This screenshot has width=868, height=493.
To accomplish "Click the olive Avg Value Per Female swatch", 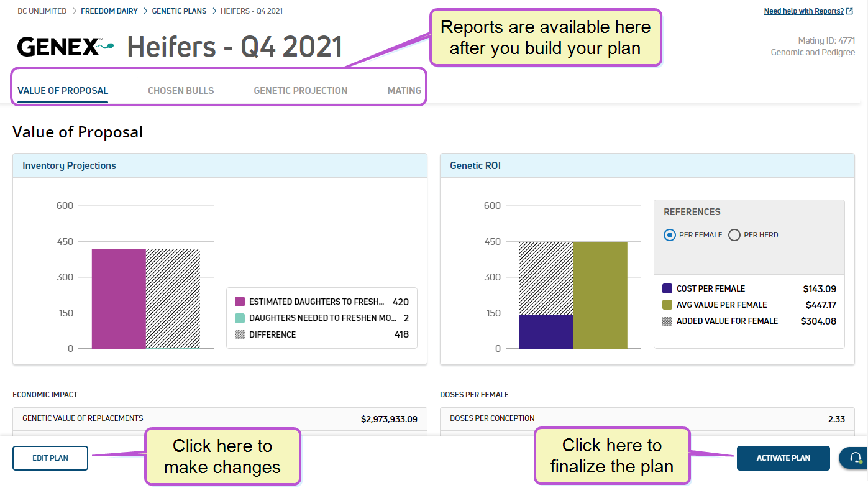I will [x=667, y=305].
